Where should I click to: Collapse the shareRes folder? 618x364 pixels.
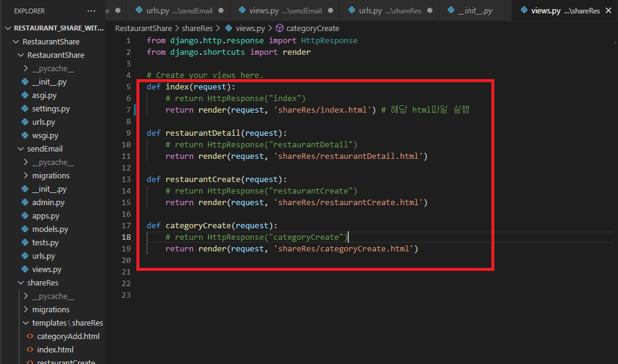pyautogui.click(x=21, y=283)
